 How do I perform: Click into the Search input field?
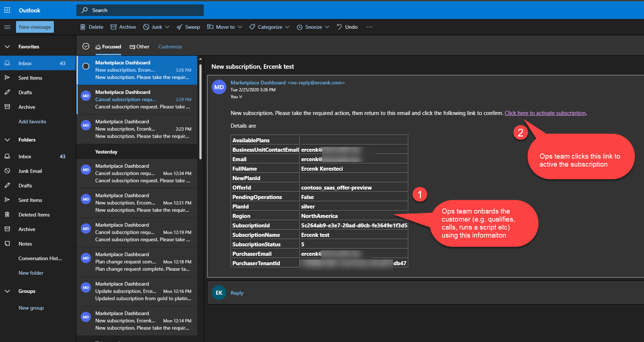coord(140,10)
